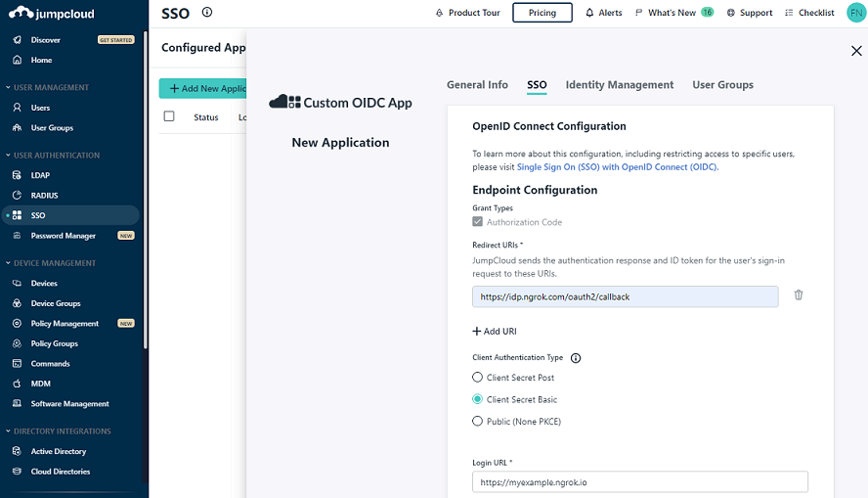
Task: Select the SSO tab in panel
Action: coord(537,85)
